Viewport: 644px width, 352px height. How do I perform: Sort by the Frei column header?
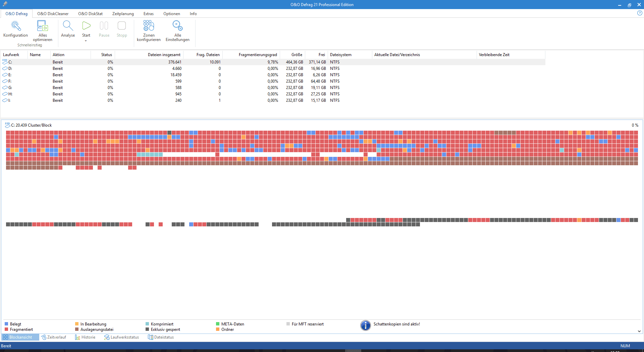tap(316, 55)
